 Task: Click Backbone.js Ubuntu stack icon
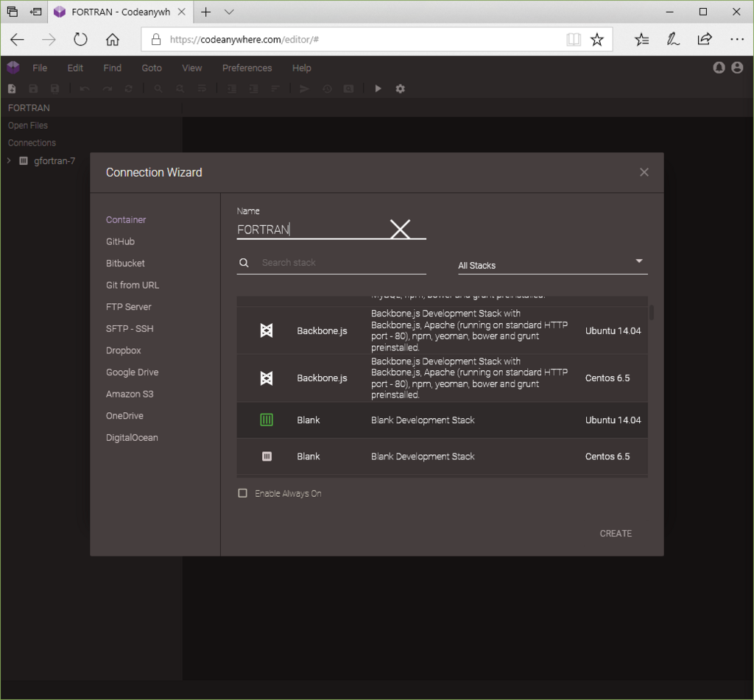267,330
